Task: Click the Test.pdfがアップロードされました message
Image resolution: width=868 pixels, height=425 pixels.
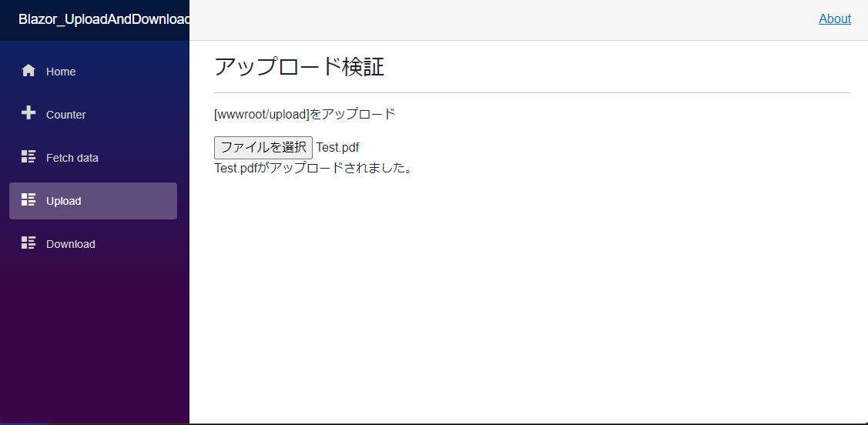Action: tap(313, 168)
